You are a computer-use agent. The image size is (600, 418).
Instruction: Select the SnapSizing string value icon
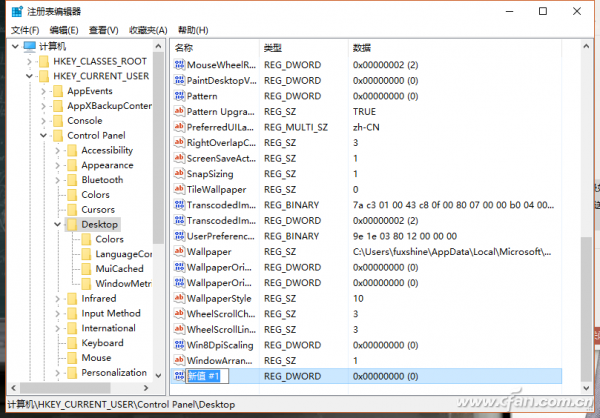pyautogui.click(x=179, y=174)
